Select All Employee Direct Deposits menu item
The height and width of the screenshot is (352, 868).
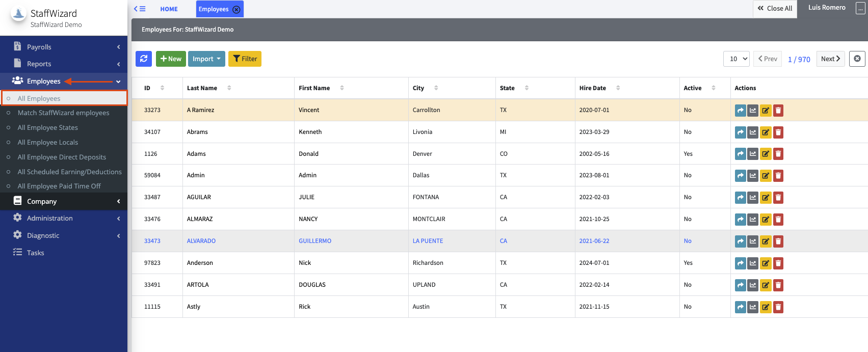coord(62,157)
